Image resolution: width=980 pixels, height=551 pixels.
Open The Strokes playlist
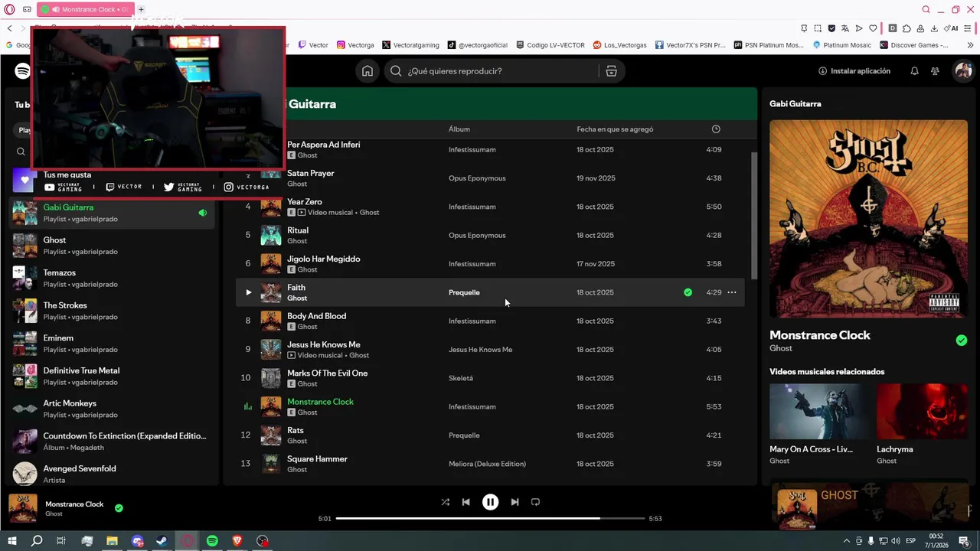pyautogui.click(x=112, y=311)
